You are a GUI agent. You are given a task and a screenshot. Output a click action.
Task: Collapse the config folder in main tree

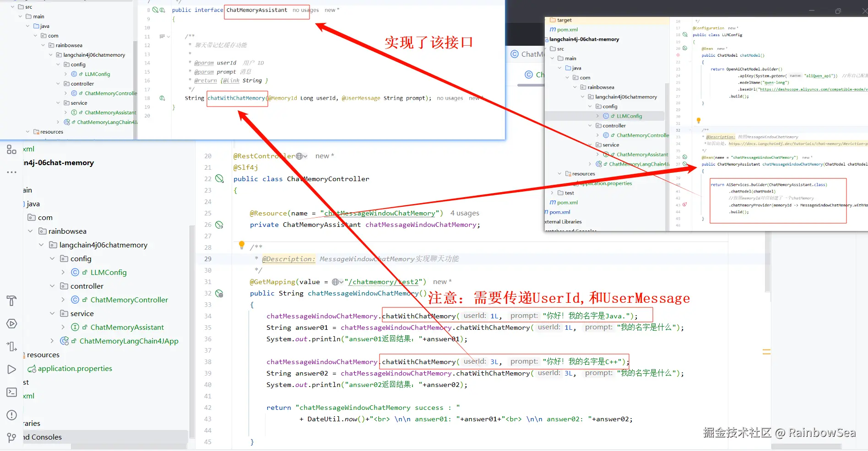point(53,258)
